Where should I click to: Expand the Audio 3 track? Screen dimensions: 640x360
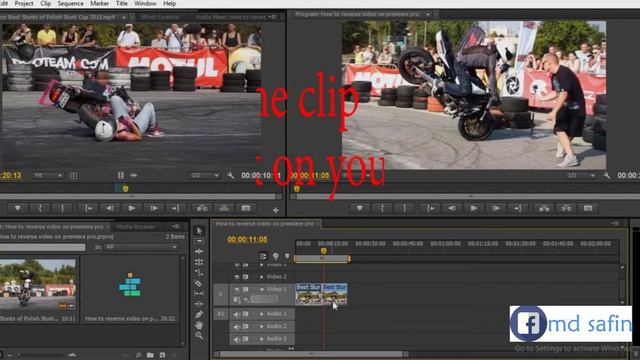[x=262, y=338]
